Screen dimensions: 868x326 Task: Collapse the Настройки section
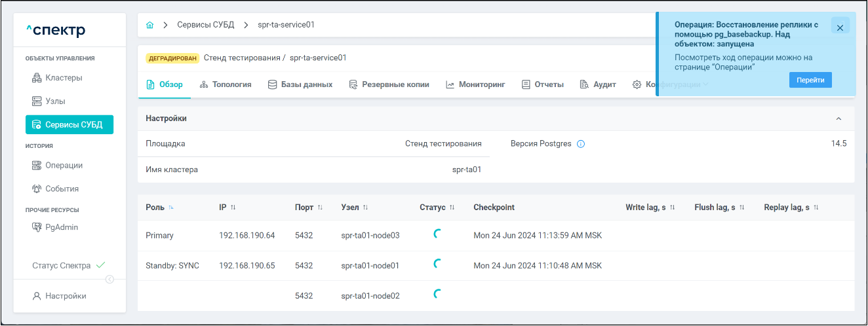pyautogui.click(x=838, y=118)
